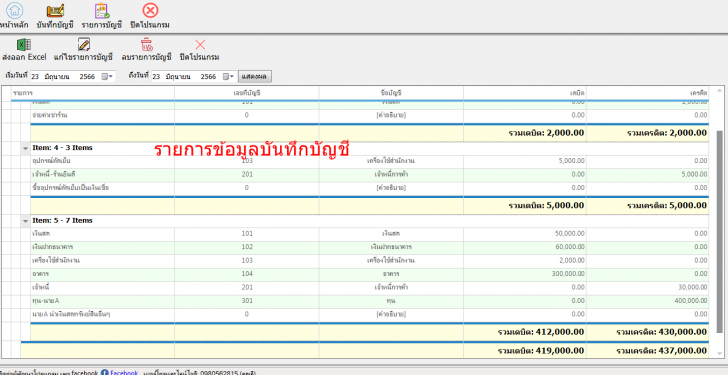Click the 300,000.00 debit cell
The image size is (728, 375).
coord(525,274)
